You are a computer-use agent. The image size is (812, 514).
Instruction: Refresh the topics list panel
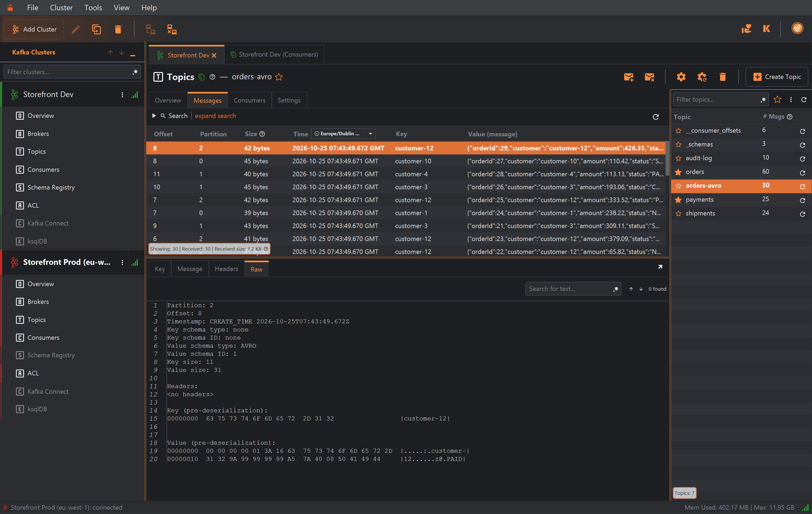coord(804,100)
